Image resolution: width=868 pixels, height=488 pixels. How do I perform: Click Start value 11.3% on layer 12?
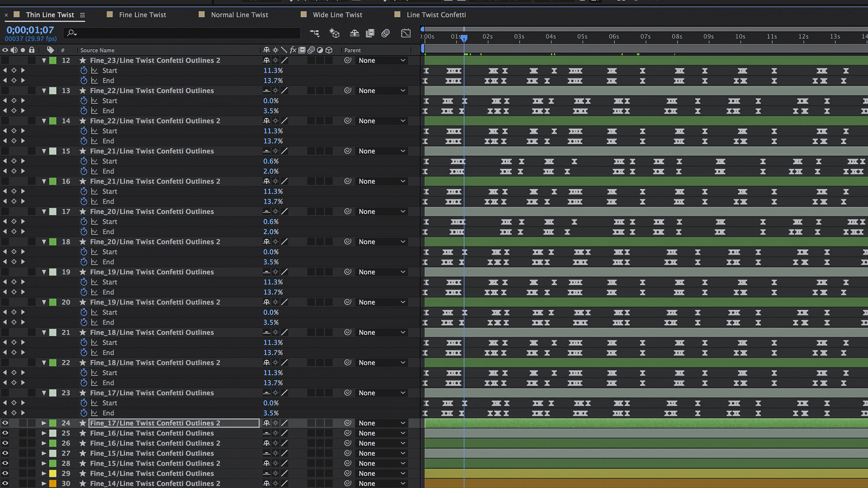tap(273, 70)
